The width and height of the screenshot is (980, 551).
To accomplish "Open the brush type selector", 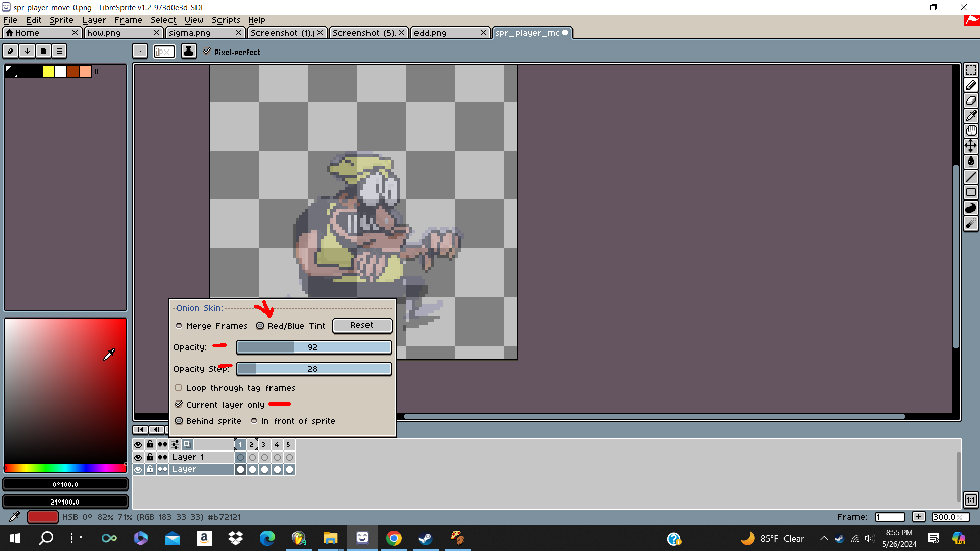I will coord(139,51).
